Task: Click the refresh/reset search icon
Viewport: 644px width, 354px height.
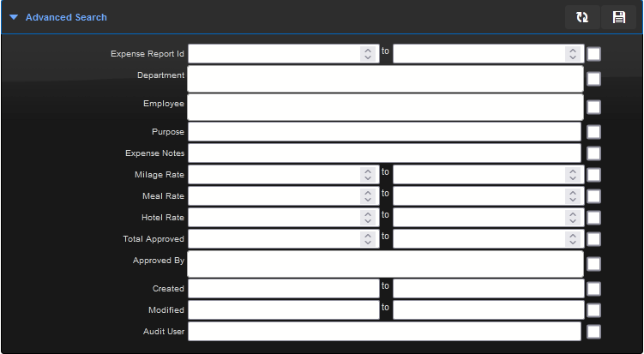Action: (x=582, y=17)
